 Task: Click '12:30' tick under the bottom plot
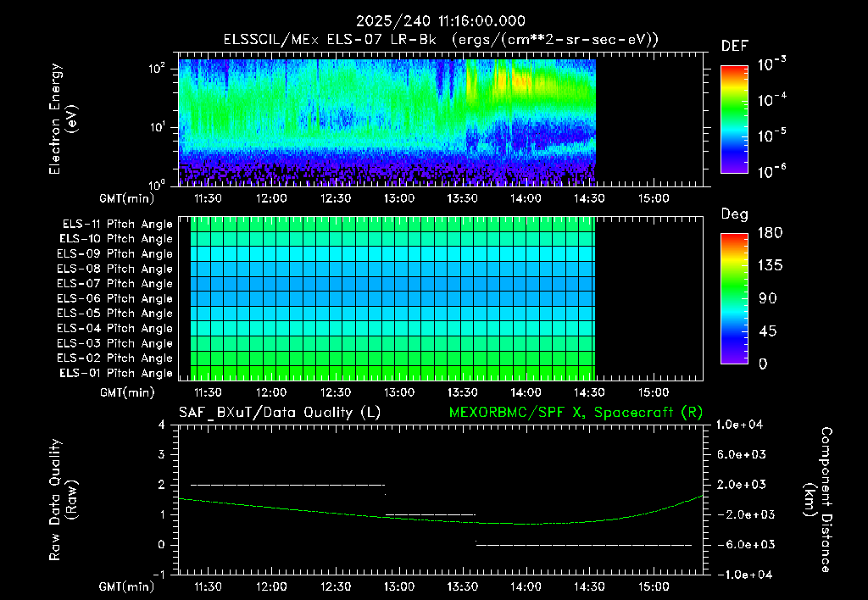336,586
